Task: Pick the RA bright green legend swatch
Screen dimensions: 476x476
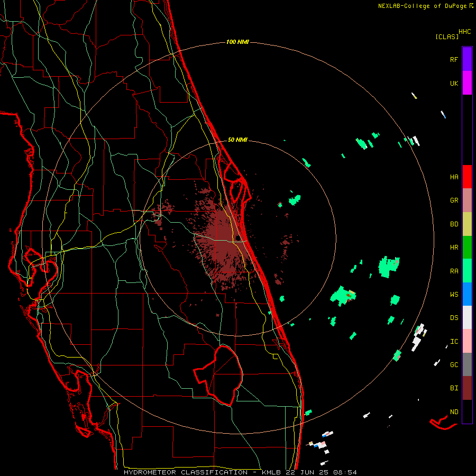Action: 467,271
